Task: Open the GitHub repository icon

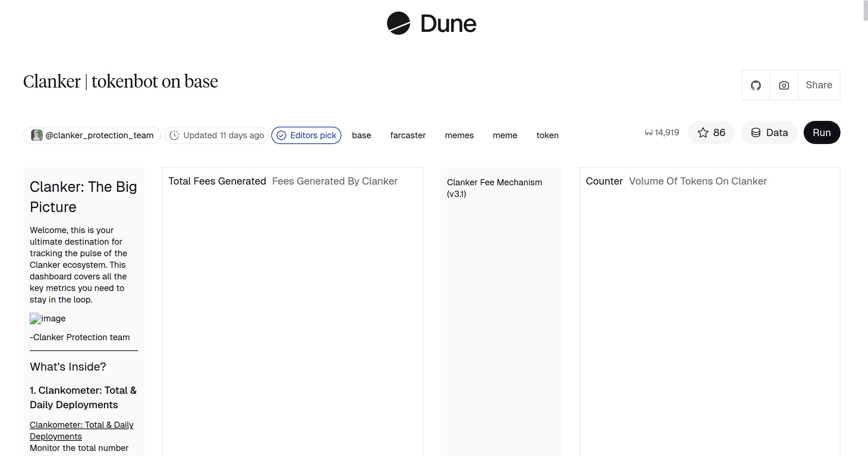Action: [x=756, y=85]
